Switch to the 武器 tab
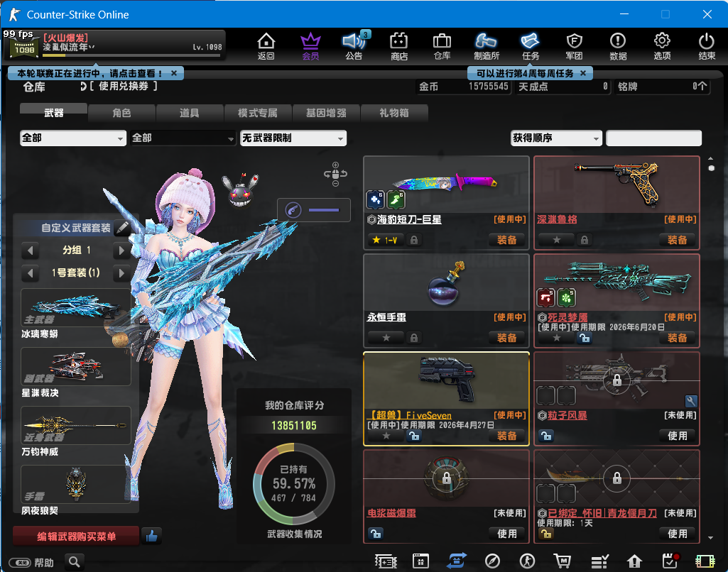This screenshot has width=728, height=572. click(x=53, y=113)
